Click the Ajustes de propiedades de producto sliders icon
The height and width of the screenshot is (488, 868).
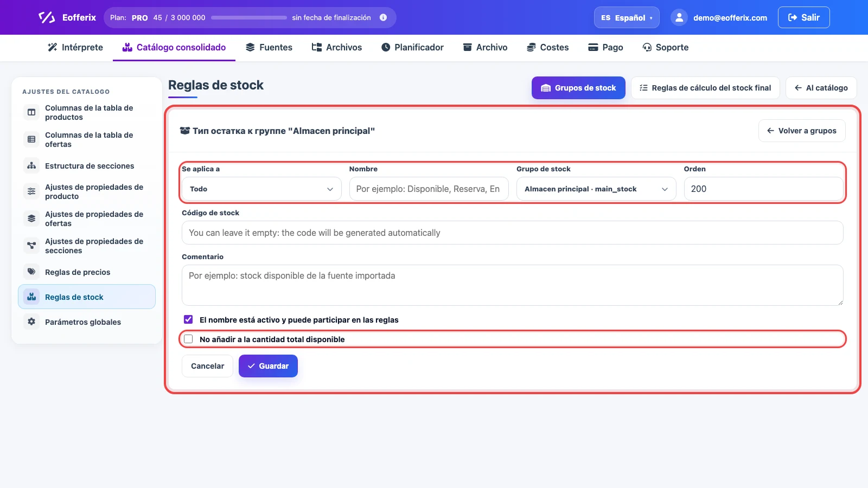[x=31, y=191]
